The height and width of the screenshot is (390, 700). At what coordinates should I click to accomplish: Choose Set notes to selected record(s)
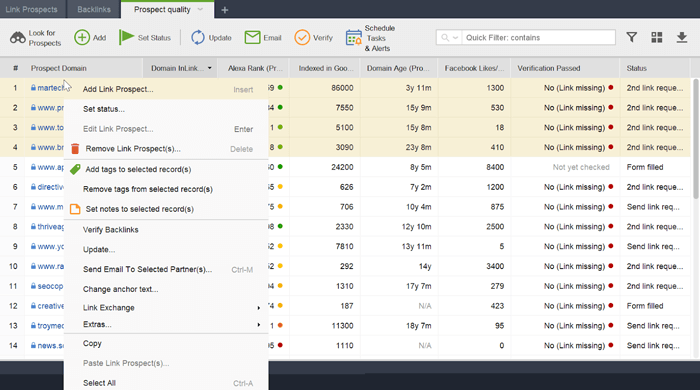[x=167, y=209]
